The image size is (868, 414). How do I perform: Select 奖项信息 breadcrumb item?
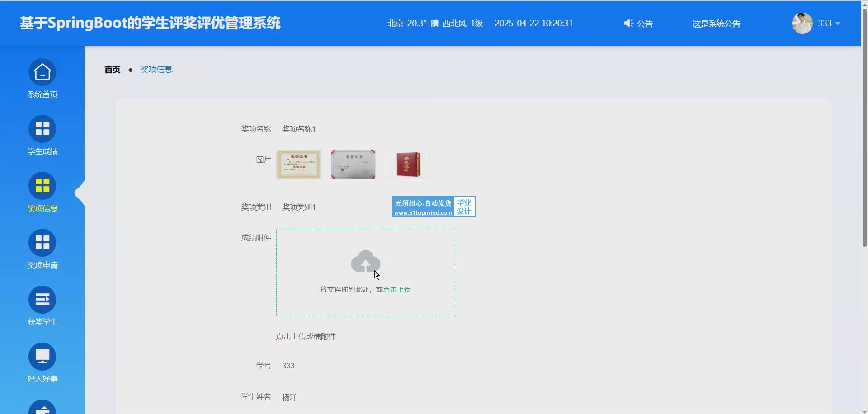tap(156, 70)
